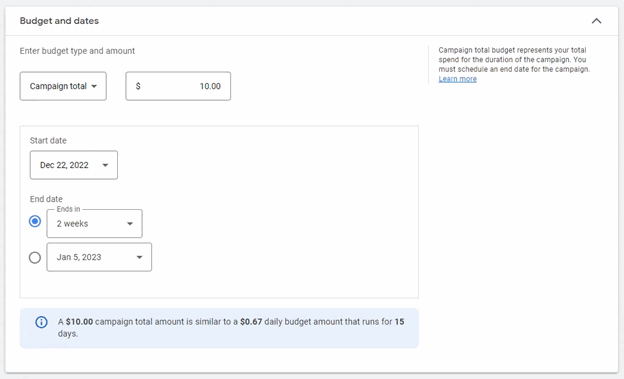Click the arrow on Campaign total dropdown
Viewport: 624px width, 379px height.
point(94,86)
